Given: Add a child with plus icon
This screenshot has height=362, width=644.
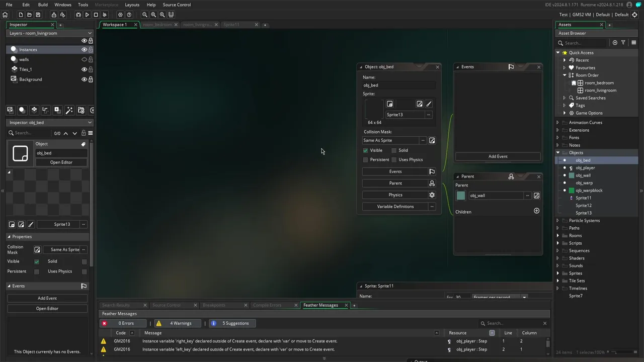Looking at the screenshot, I should pos(536,211).
